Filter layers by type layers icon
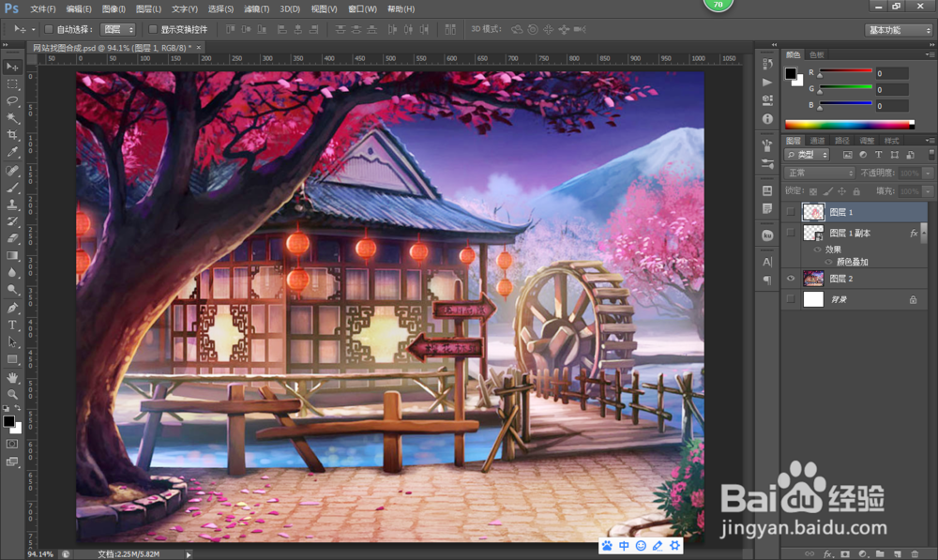Screen dimensions: 938x560 tap(878, 155)
